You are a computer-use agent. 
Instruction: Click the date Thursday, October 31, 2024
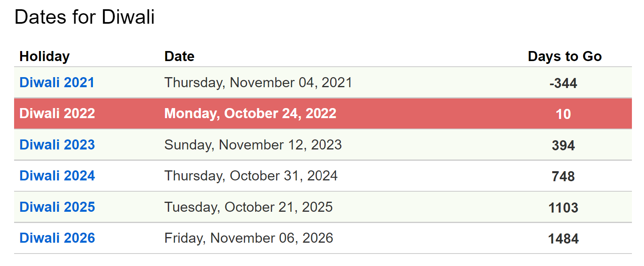pos(251,176)
